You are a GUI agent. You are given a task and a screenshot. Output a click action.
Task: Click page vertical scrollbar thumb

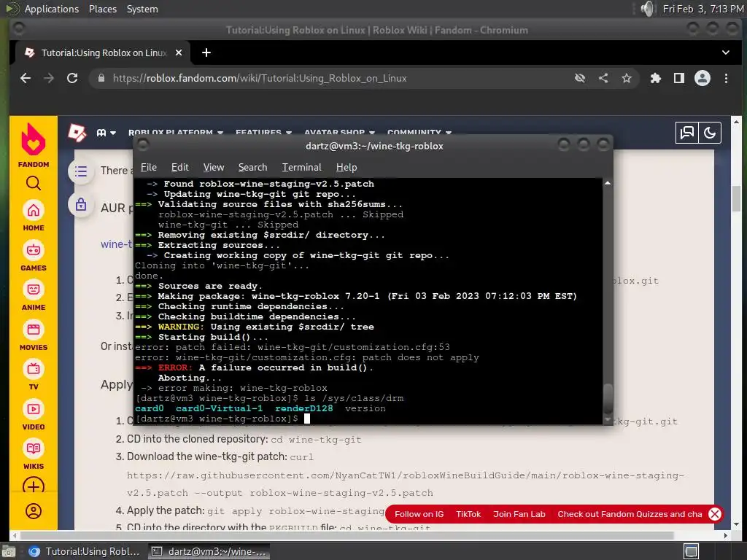coord(736,198)
